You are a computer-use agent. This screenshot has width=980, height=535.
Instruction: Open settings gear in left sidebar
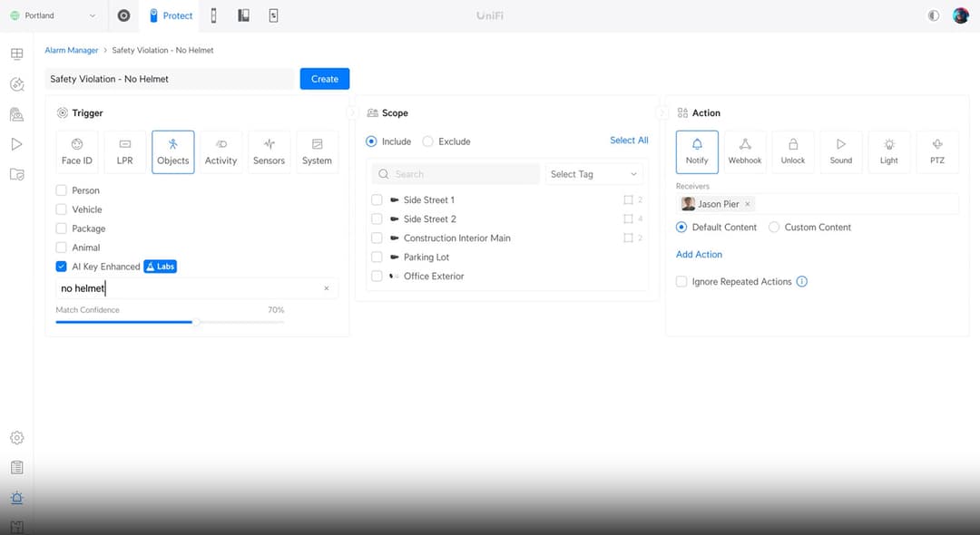pyautogui.click(x=17, y=438)
